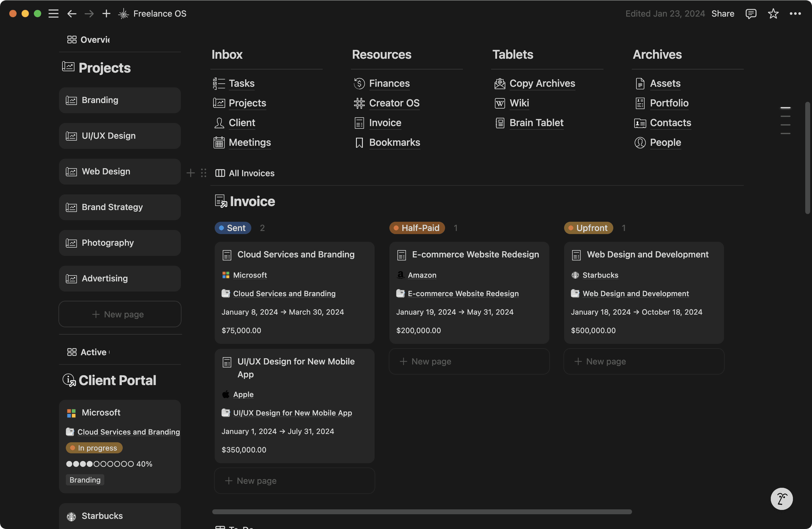Click the Share button

[x=722, y=14]
